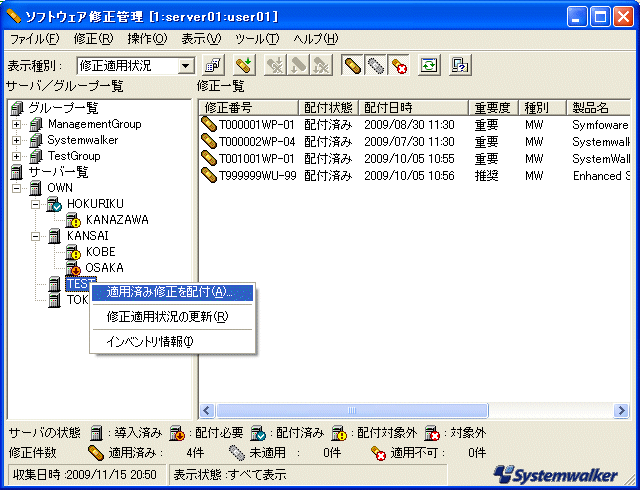Click the green refresh toolbar icon
Screen dimensions: 640x490
429,65
